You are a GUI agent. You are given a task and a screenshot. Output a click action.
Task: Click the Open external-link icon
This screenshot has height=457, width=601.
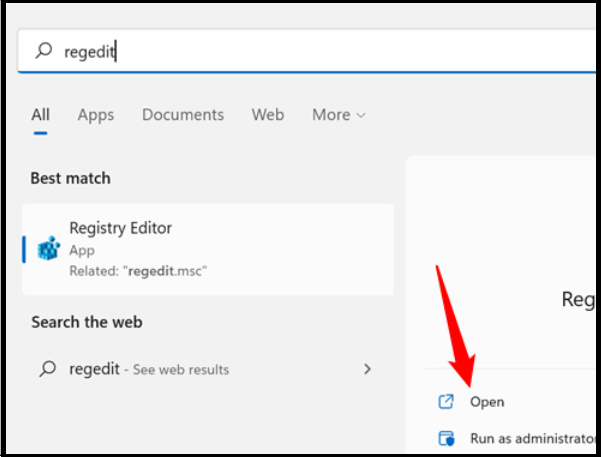coord(446,402)
